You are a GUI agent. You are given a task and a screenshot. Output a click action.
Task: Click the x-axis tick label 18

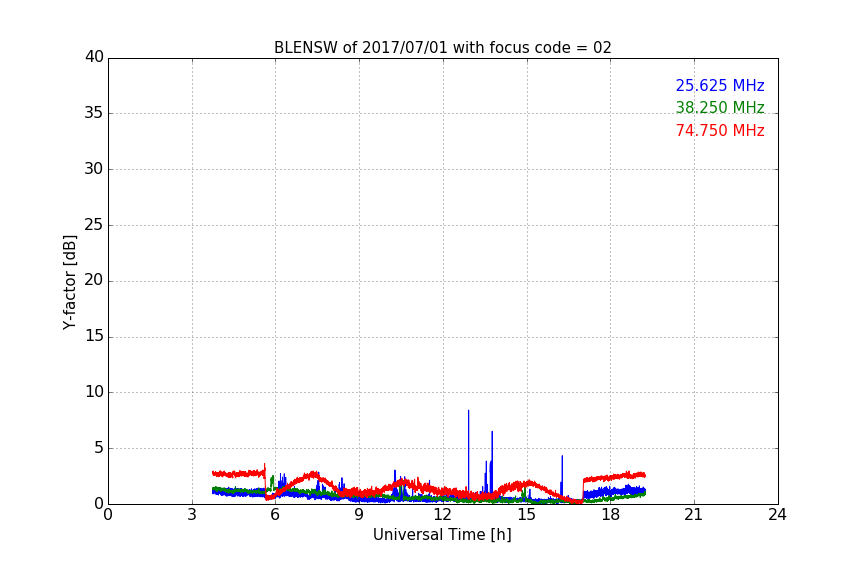(611, 515)
